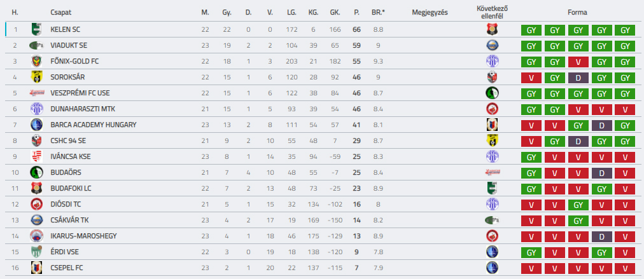The height and width of the screenshot is (279, 644).
Task: Click the Forma column header
Action: click(577, 12)
